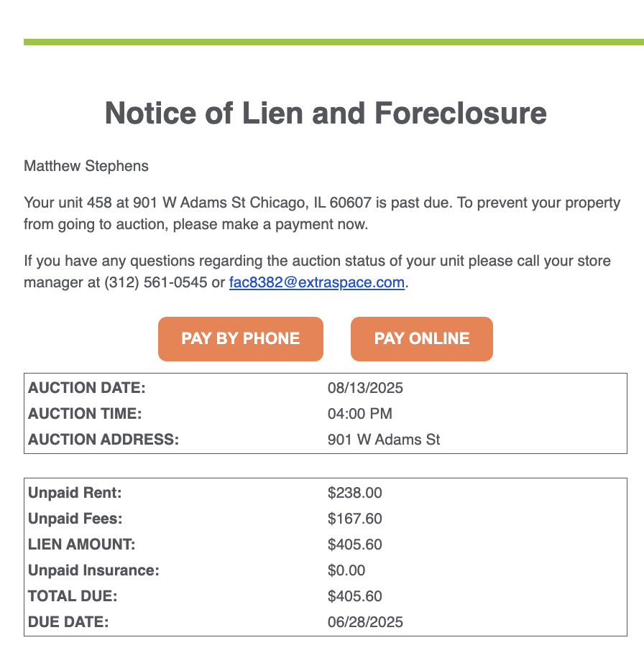Click the Unpaid Rent amount $238.00
644x658 pixels.
(354, 493)
